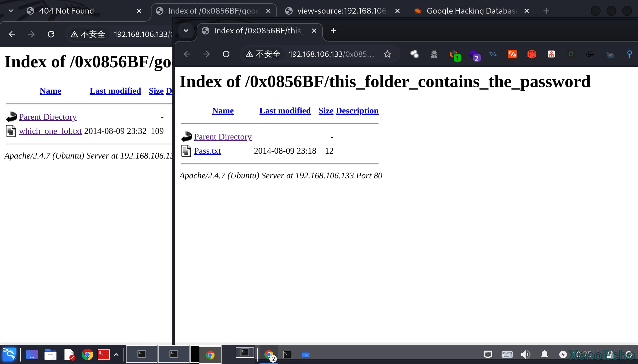Click the red terminal launcher in taskbar
638x364 pixels.
coord(103,354)
